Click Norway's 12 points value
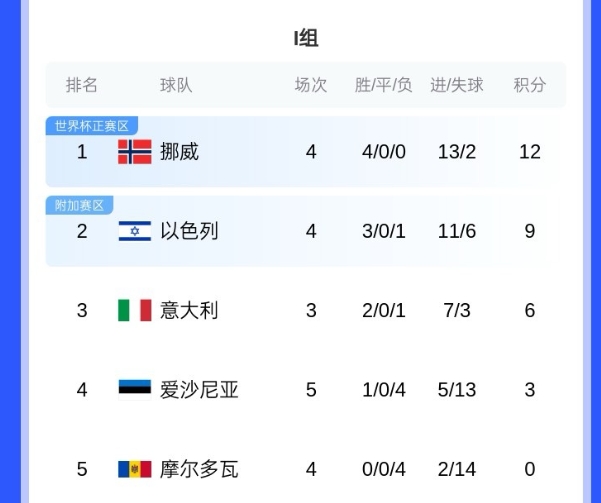This screenshot has height=503, width=601. pyautogui.click(x=530, y=152)
